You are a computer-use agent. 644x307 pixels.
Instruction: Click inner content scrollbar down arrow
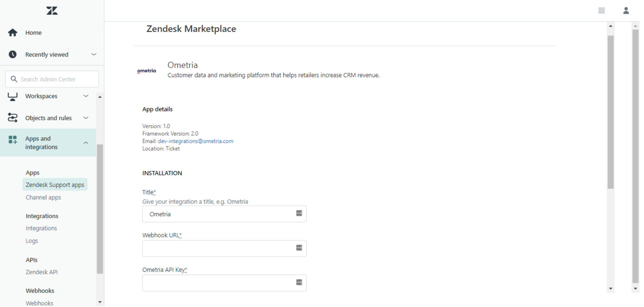coord(611,289)
